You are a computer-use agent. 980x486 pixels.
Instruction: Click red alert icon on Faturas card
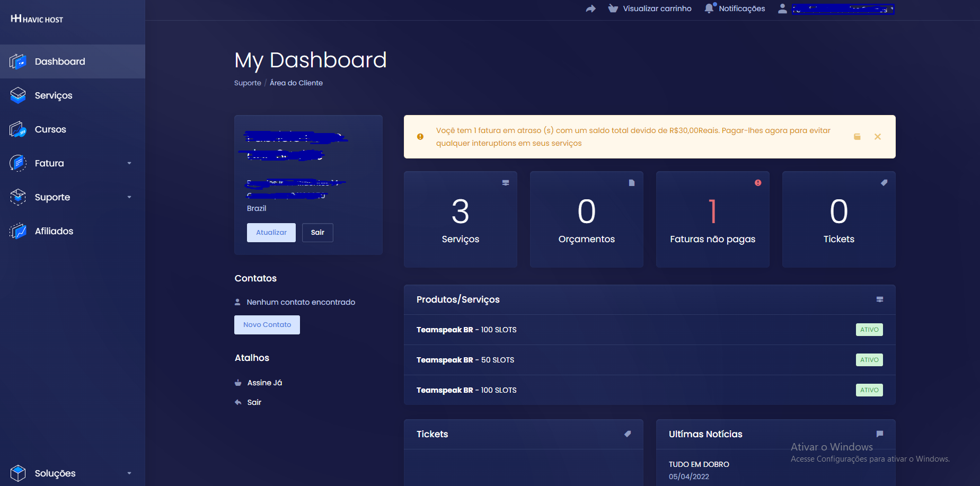coord(758,183)
